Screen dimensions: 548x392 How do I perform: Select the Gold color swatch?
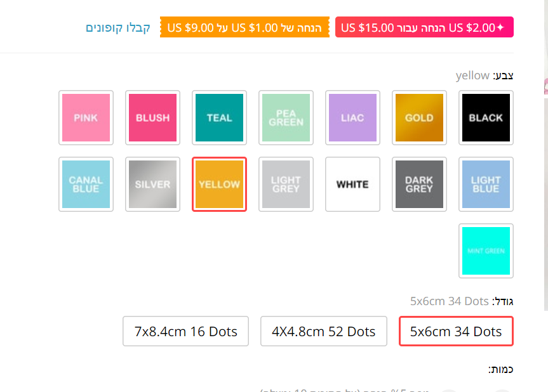[419, 117]
